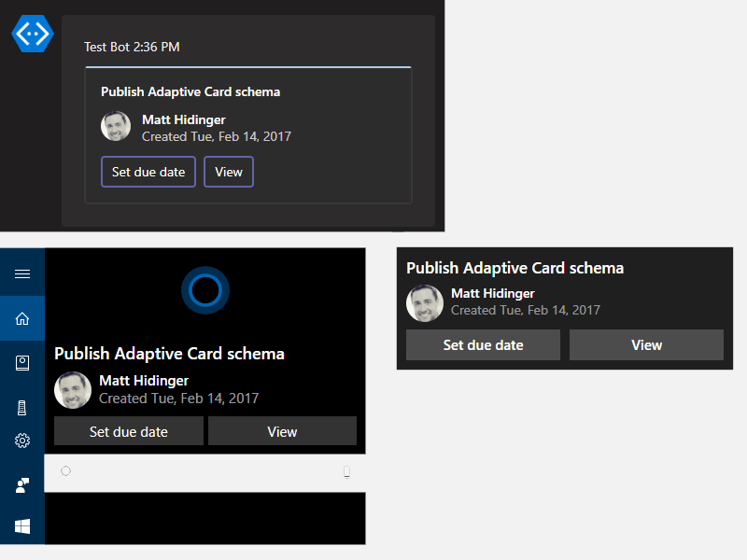
Task: Click the Devices icon in Cortana sidebar
Action: coord(21,407)
